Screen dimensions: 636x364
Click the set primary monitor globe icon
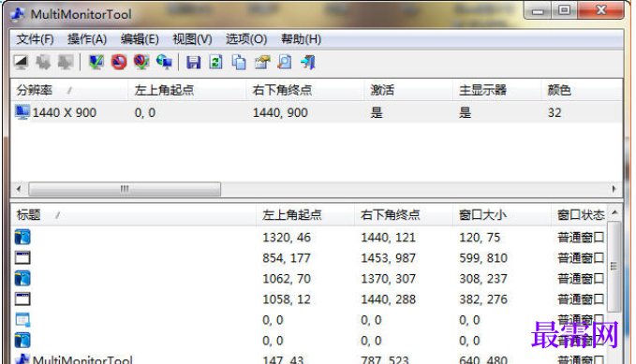pos(164,62)
